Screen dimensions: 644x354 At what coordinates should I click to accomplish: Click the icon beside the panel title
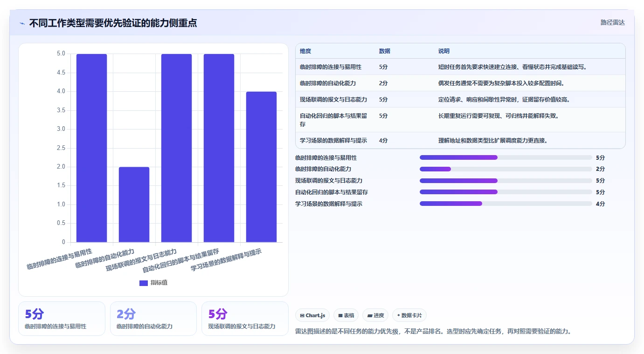click(22, 23)
